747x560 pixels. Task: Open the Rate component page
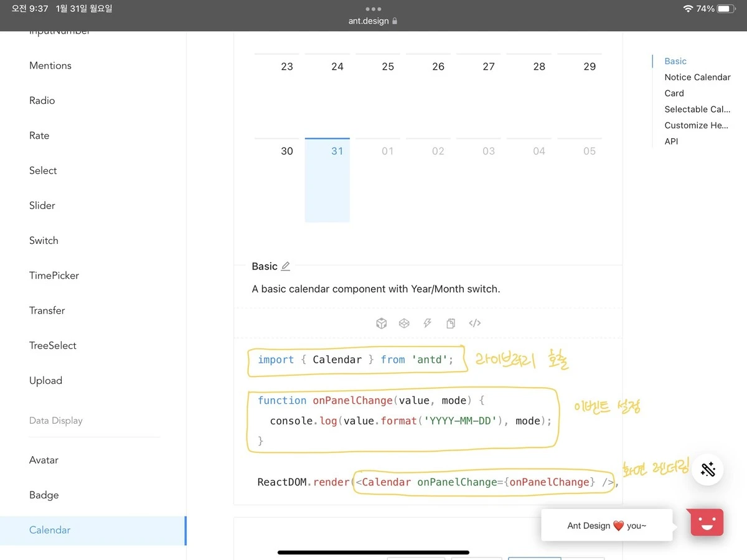point(39,135)
